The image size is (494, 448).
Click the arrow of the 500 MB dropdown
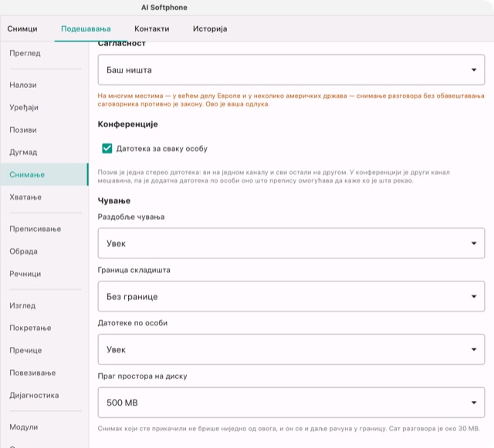[473, 403]
